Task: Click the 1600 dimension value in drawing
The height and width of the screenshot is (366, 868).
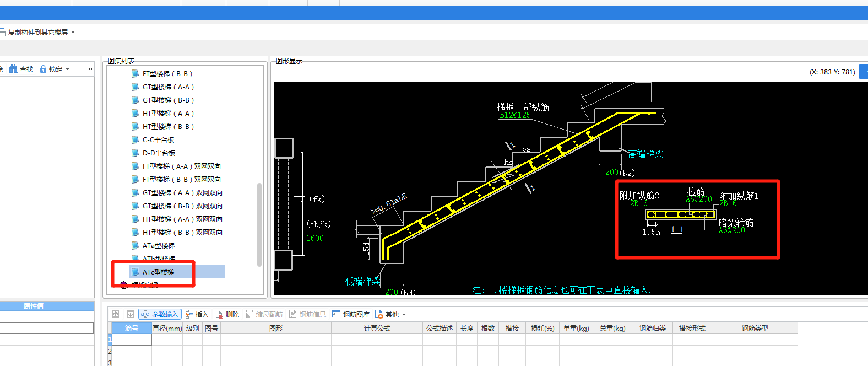Action: (x=315, y=238)
